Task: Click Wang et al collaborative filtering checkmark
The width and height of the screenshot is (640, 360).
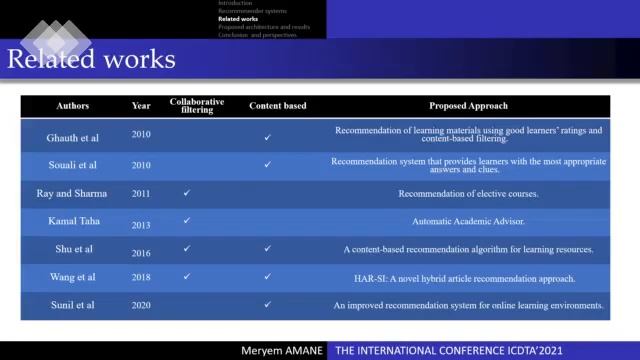Action: coord(187,276)
